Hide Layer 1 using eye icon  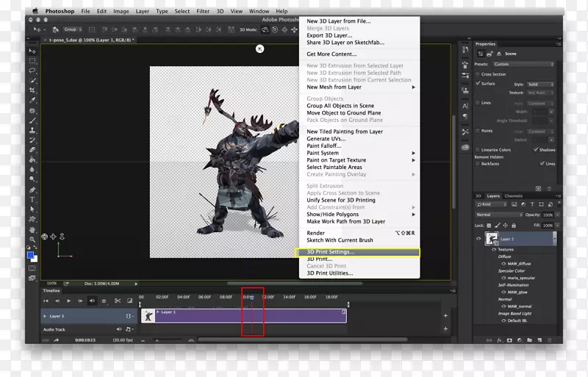coord(478,239)
